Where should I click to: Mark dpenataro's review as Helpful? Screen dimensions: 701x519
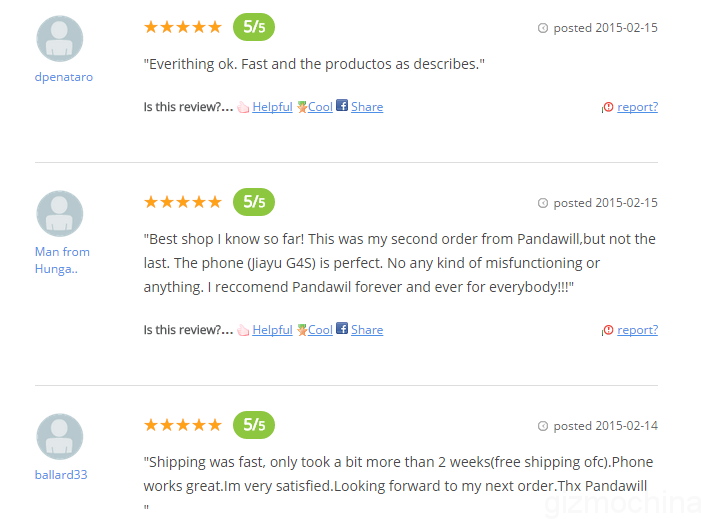pos(272,107)
